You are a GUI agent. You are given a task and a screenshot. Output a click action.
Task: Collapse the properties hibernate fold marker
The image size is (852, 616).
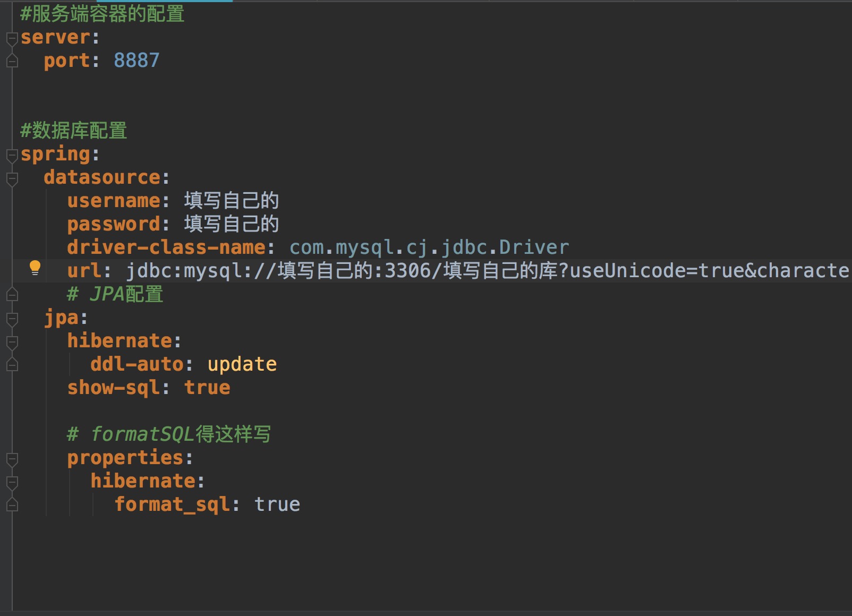point(12,482)
